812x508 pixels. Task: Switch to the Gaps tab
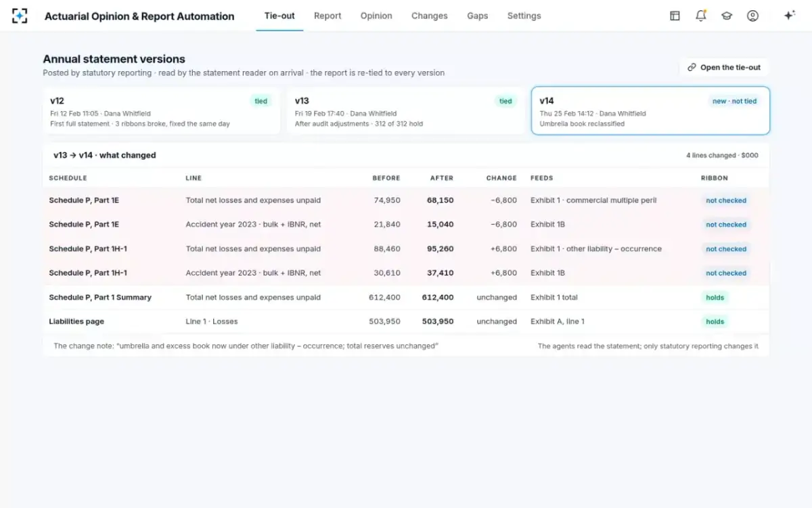pyautogui.click(x=477, y=16)
